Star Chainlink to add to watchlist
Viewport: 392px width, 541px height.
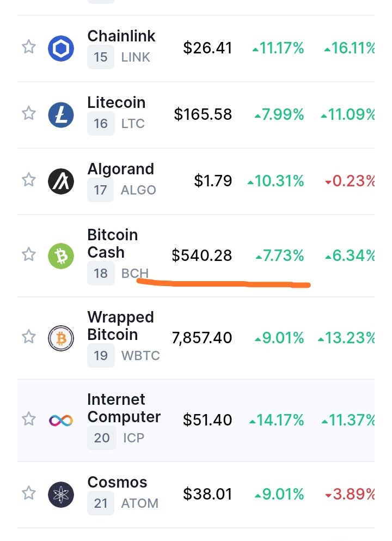(x=29, y=47)
